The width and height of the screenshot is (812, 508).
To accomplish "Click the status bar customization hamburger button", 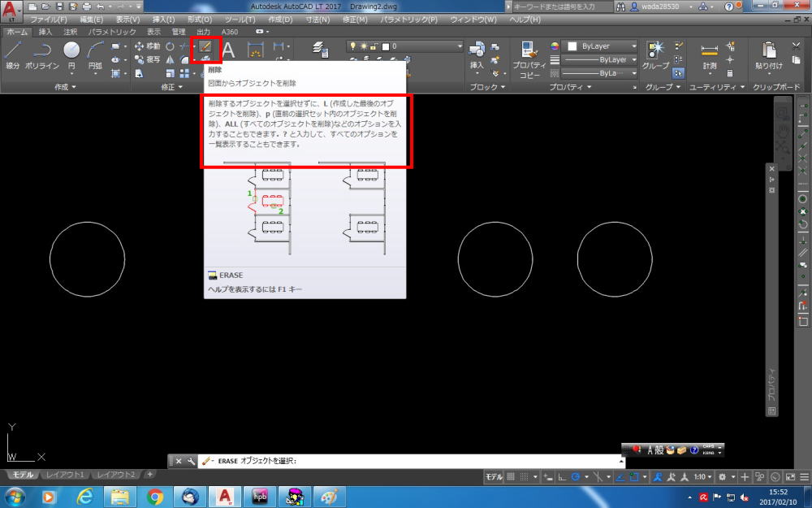I will [x=804, y=477].
